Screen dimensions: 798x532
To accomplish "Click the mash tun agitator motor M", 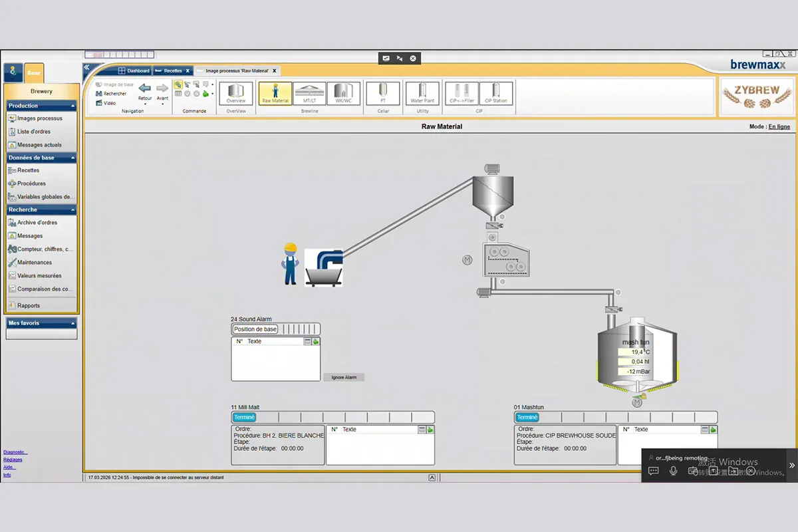I will [x=637, y=402].
